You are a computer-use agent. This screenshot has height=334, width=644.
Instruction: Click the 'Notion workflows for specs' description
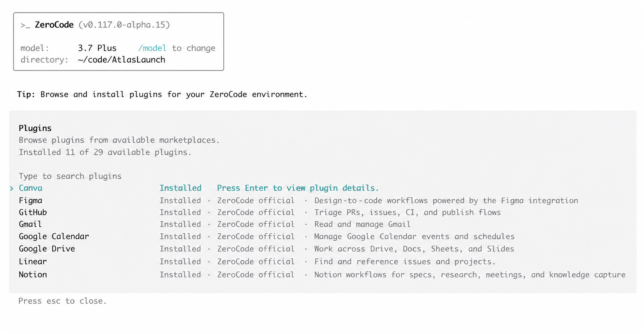(x=470, y=274)
